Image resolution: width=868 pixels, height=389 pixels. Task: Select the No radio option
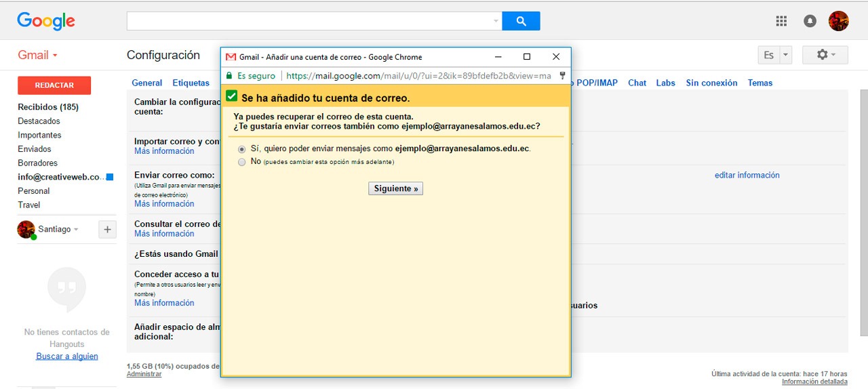(x=242, y=162)
